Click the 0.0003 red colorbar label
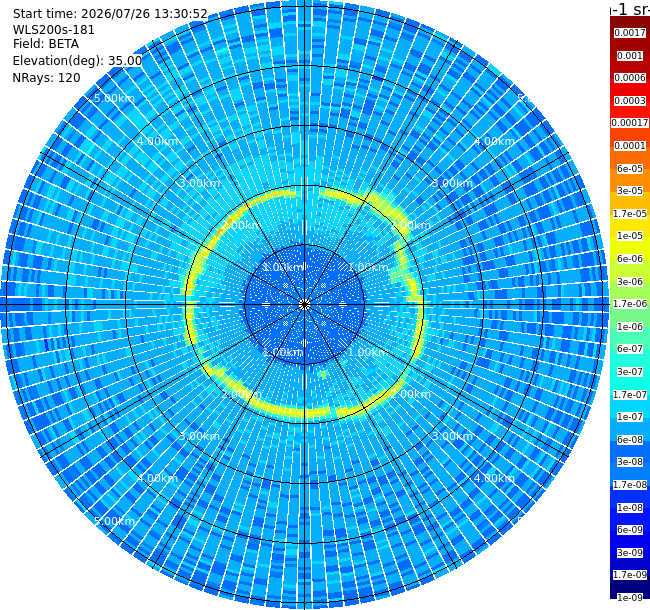The height and width of the screenshot is (610, 650). (x=630, y=101)
